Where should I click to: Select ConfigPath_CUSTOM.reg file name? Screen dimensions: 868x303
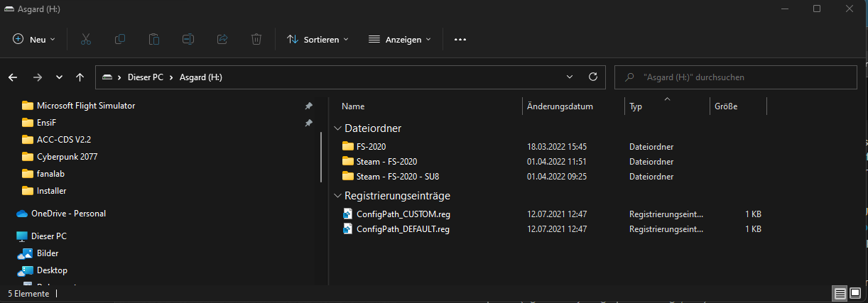tap(403, 214)
